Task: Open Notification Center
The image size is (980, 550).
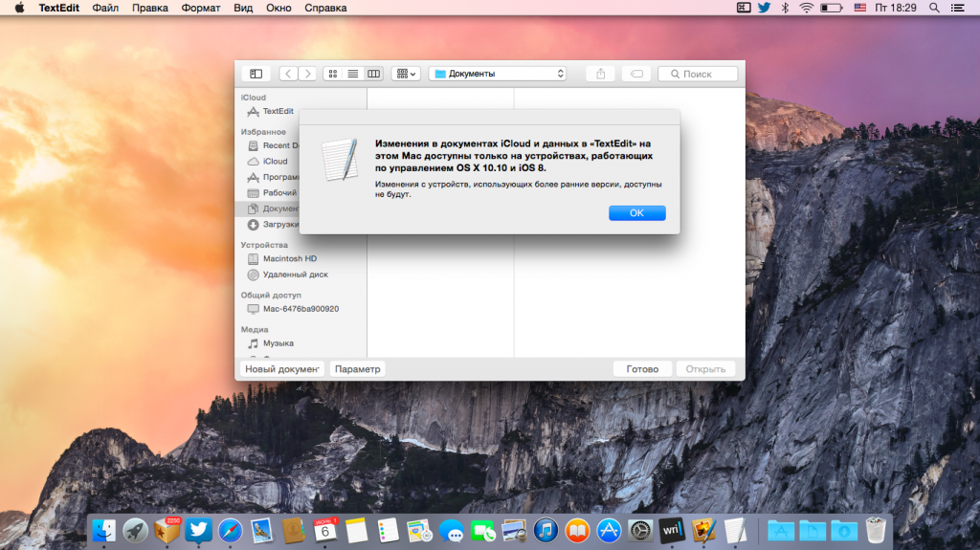Action: pyautogui.click(x=957, y=8)
